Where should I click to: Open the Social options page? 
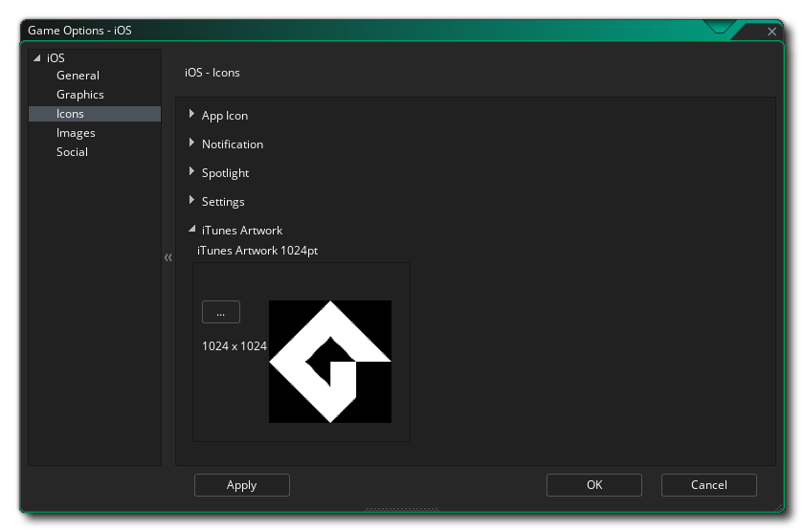click(73, 152)
